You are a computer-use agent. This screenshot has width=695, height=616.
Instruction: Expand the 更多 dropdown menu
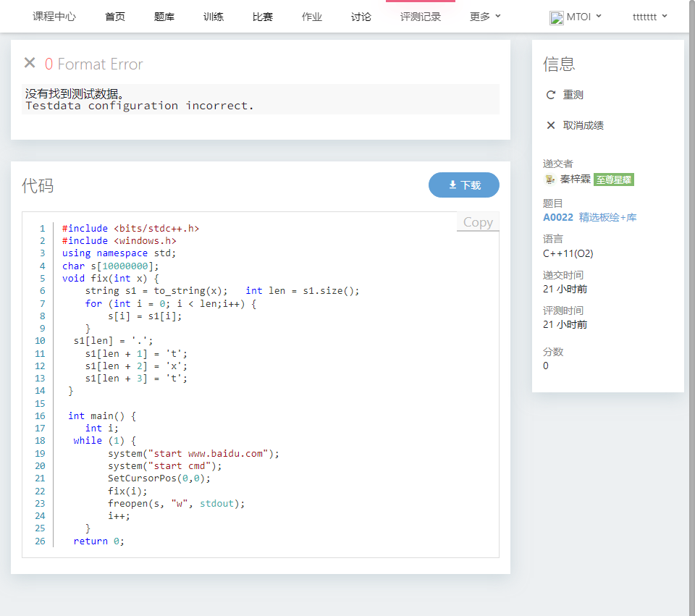[485, 17]
